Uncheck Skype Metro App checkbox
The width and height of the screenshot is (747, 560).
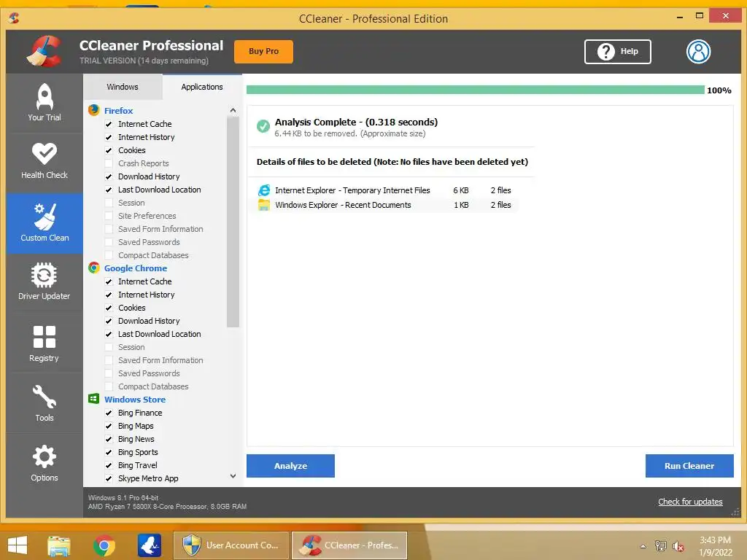[109, 478]
